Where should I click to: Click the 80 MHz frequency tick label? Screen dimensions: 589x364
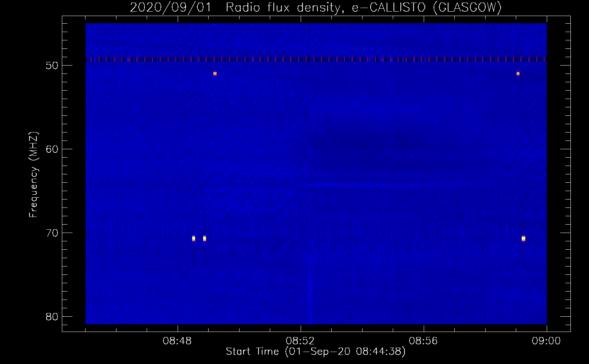tap(52, 317)
